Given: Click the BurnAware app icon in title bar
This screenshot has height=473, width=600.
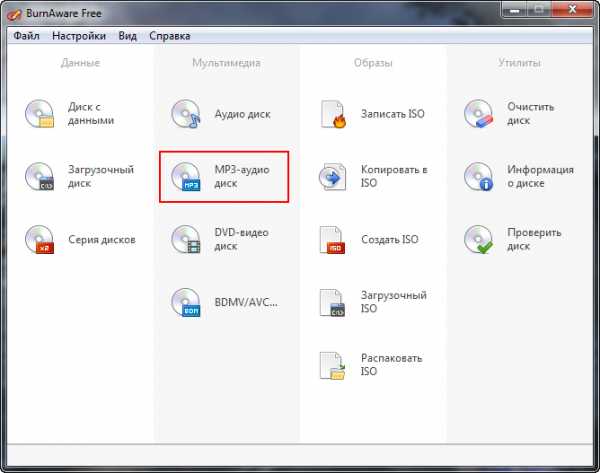Looking at the screenshot, I should click(14, 14).
